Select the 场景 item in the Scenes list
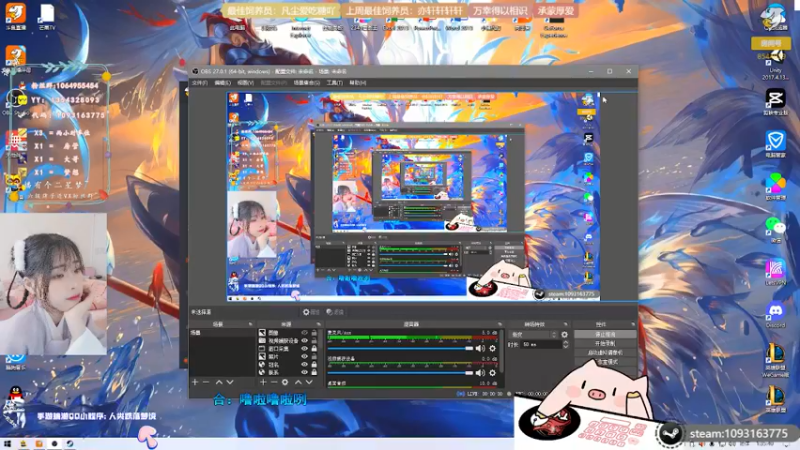Screen dimensions: 800x450 [x=222, y=333]
